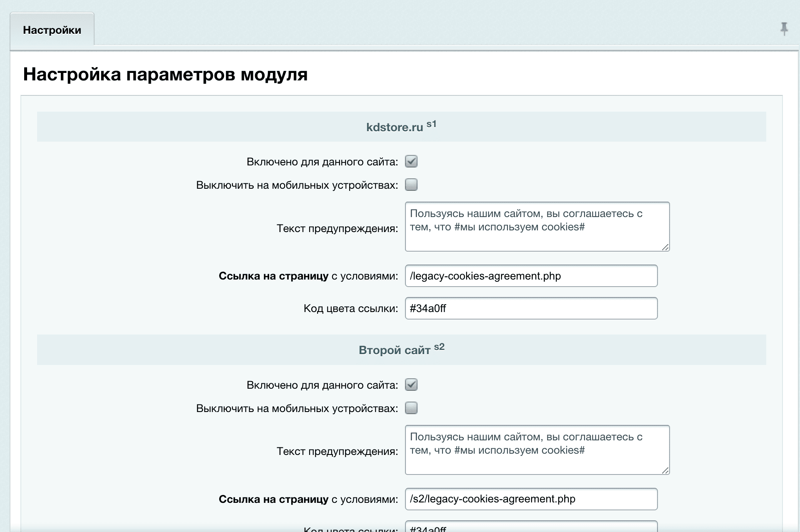The image size is (800, 532).
Task: Enable 'Выключить на мобильных устройствах' for kdstore.ru
Action: (411, 185)
